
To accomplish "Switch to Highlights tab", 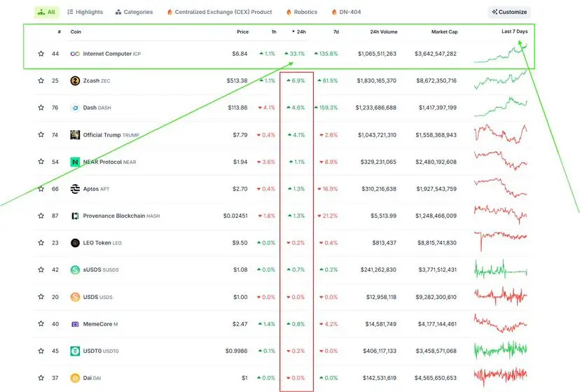I will (x=85, y=12).
